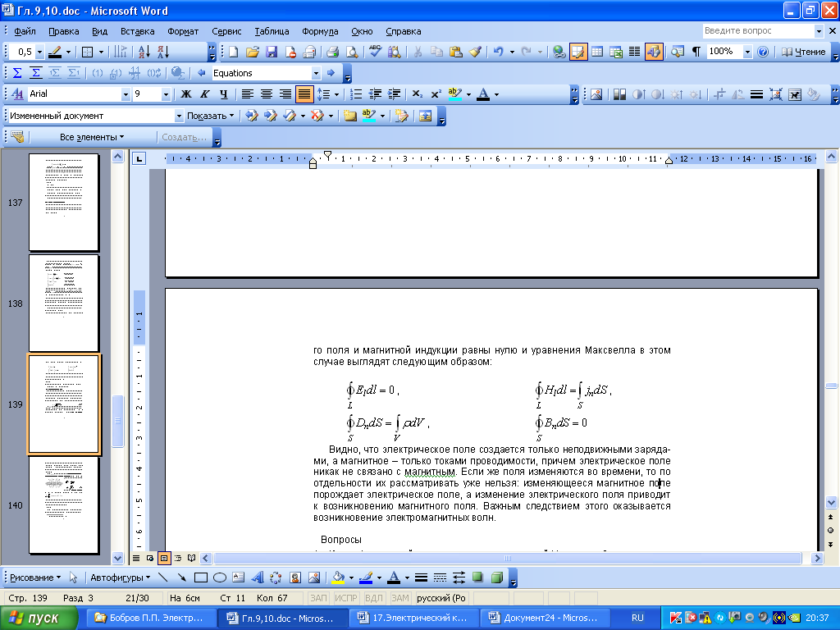Start a numbered list

pyautogui.click(x=356, y=94)
